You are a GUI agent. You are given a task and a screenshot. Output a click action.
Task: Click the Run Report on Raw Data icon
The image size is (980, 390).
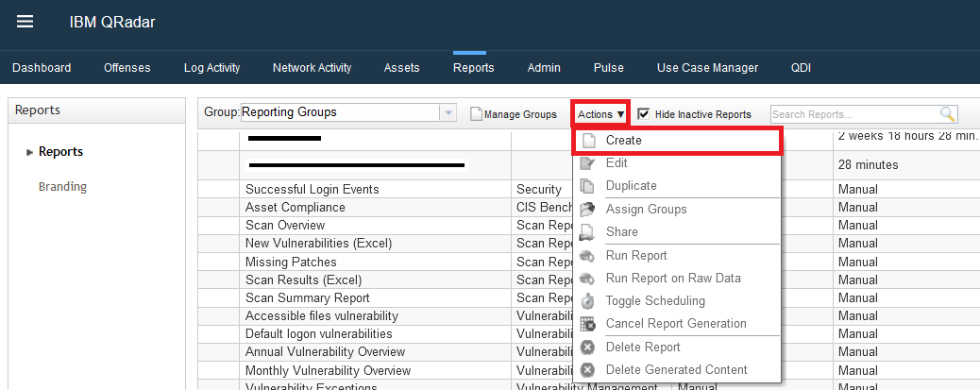pos(587,279)
